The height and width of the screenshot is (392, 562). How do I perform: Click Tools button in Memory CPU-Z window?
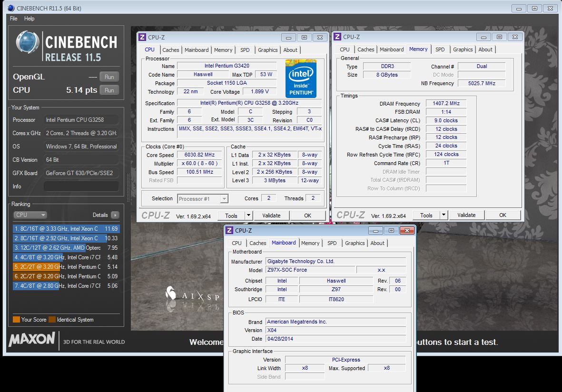(x=426, y=215)
